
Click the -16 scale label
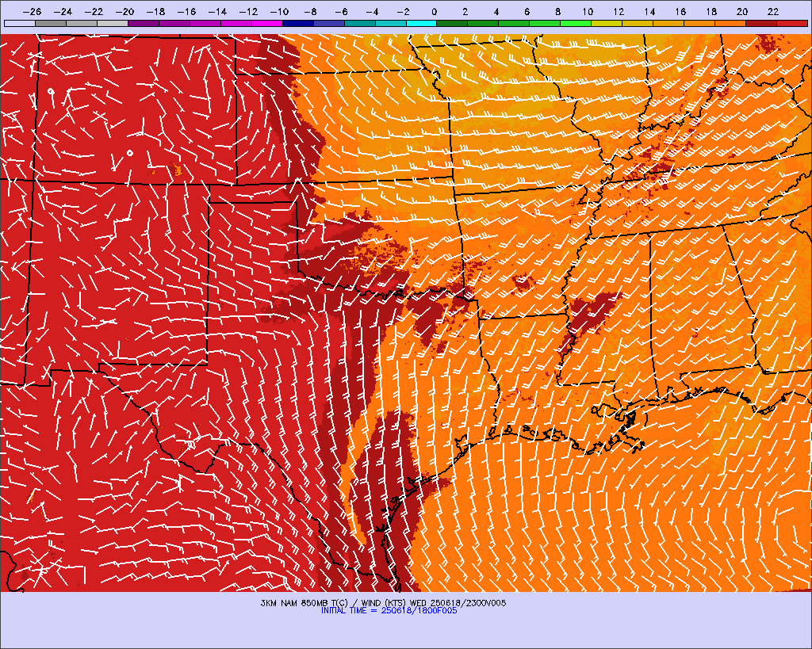[x=186, y=11]
